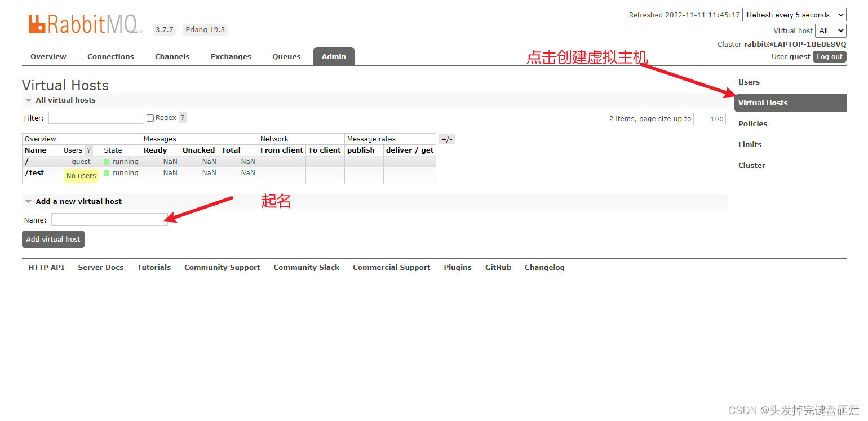Sort by the Total column header
The width and height of the screenshot is (868, 421).
pos(231,150)
